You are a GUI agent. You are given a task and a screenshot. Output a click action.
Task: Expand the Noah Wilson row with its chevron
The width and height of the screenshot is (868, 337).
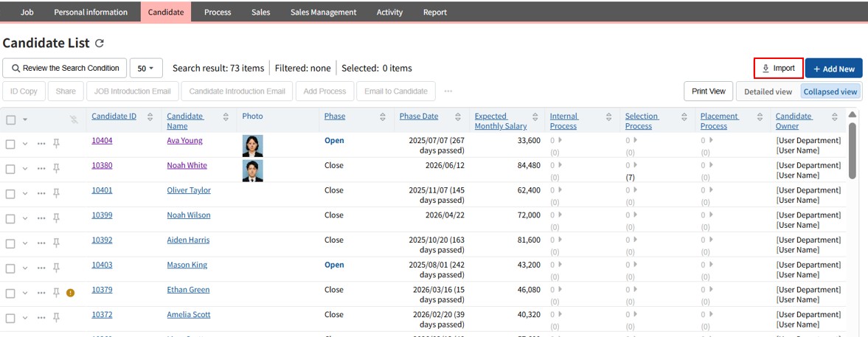(25, 218)
